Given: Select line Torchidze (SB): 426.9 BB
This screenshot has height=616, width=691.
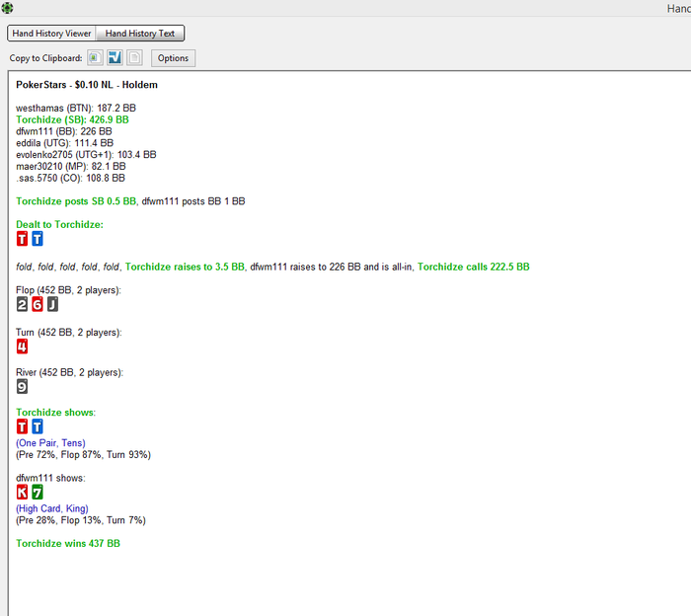Looking at the screenshot, I should point(72,119).
